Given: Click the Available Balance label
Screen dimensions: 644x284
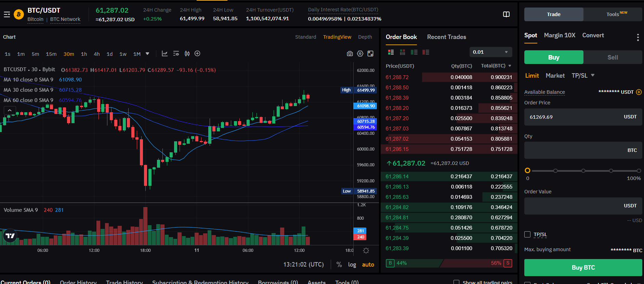Looking at the screenshot, I should click(544, 92).
